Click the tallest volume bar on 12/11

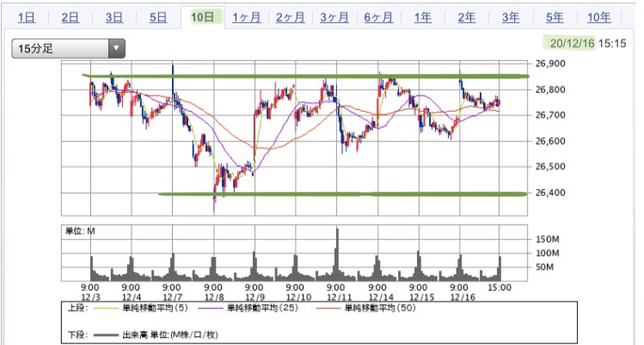(337, 255)
